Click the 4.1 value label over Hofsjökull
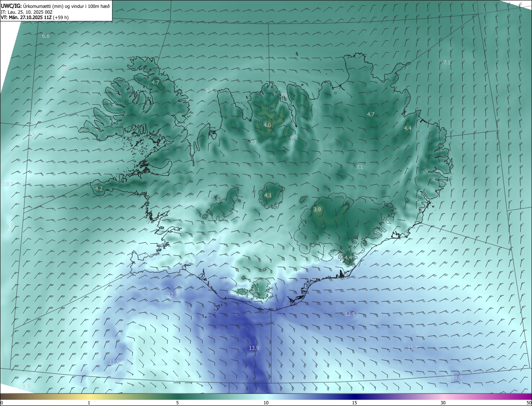Image resolution: width=532 pixels, height=406 pixels. click(x=268, y=195)
